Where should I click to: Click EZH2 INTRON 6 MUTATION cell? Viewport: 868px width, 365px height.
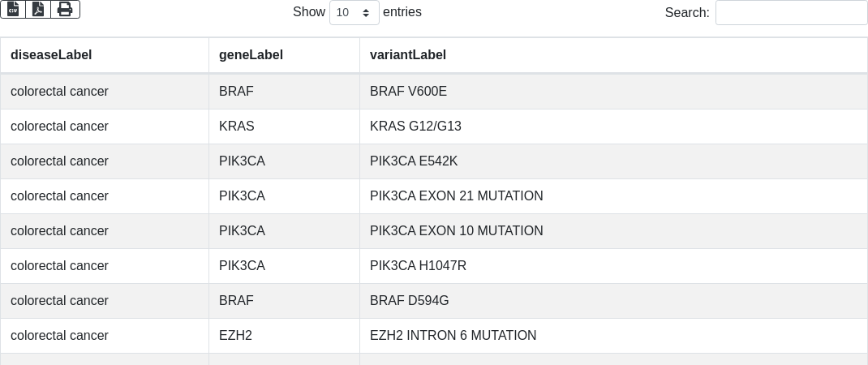[614, 336]
